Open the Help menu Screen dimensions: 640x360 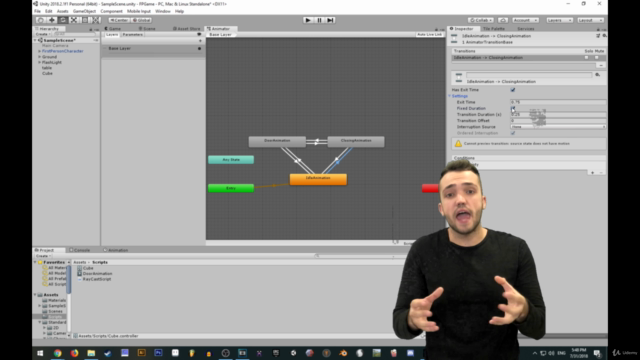(x=180, y=11)
